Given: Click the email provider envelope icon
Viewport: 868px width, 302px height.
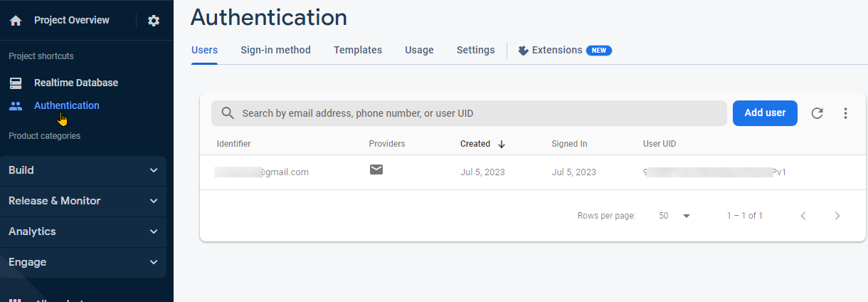Looking at the screenshot, I should (x=376, y=170).
